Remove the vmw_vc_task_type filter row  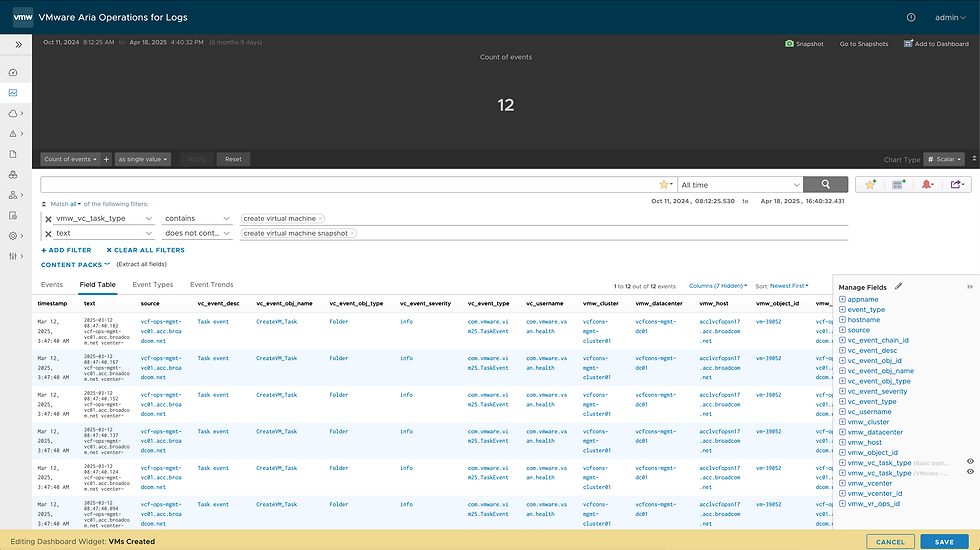click(x=48, y=219)
